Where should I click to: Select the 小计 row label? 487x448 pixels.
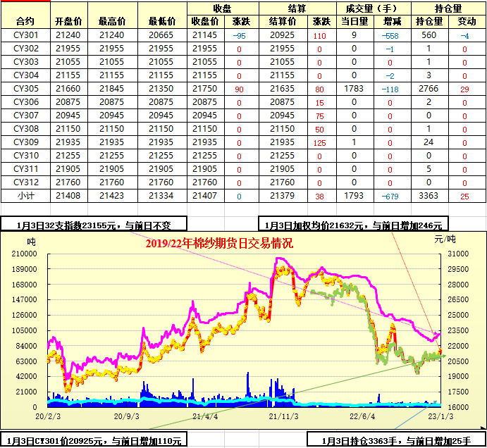pyautogui.click(x=25, y=196)
